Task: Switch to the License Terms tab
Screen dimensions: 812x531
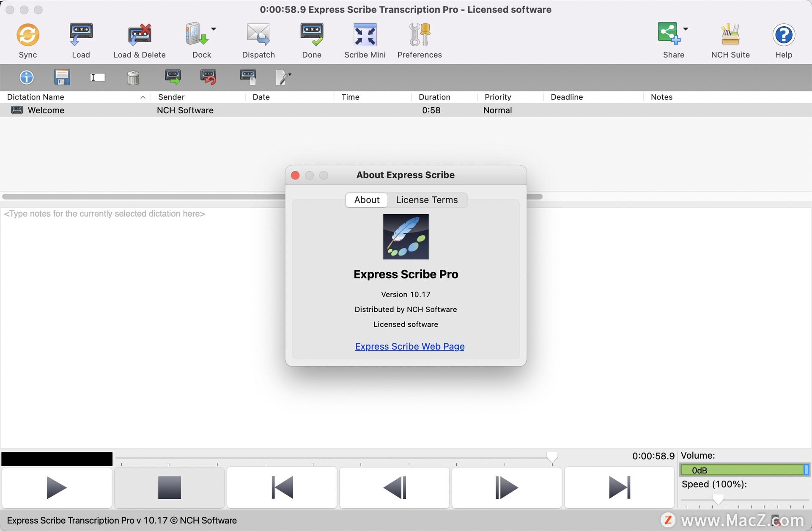Action: click(426, 200)
